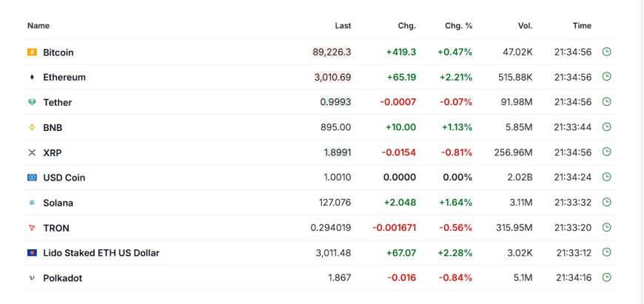This screenshot has width=644, height=304.
Task: Open the USD Coin link
Action: pos(64,178)
